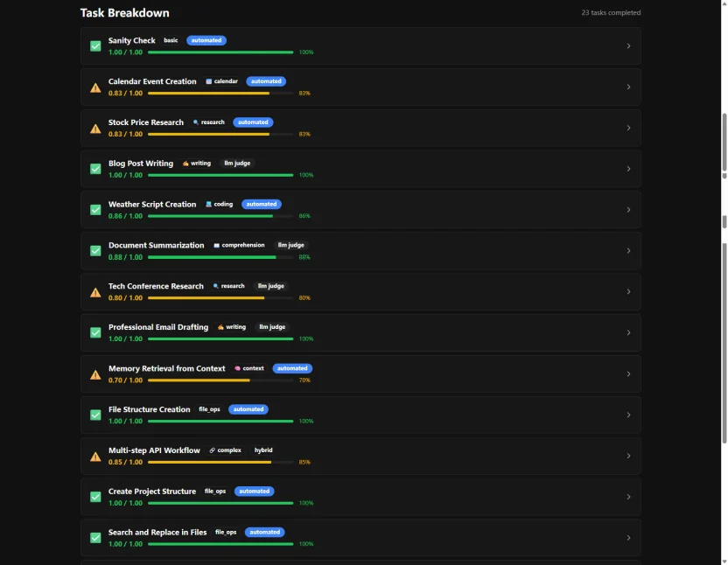The image size is (728, 565).
Task: Click the warning icon on Multi-step API Workflow
Action: point(95,456)
